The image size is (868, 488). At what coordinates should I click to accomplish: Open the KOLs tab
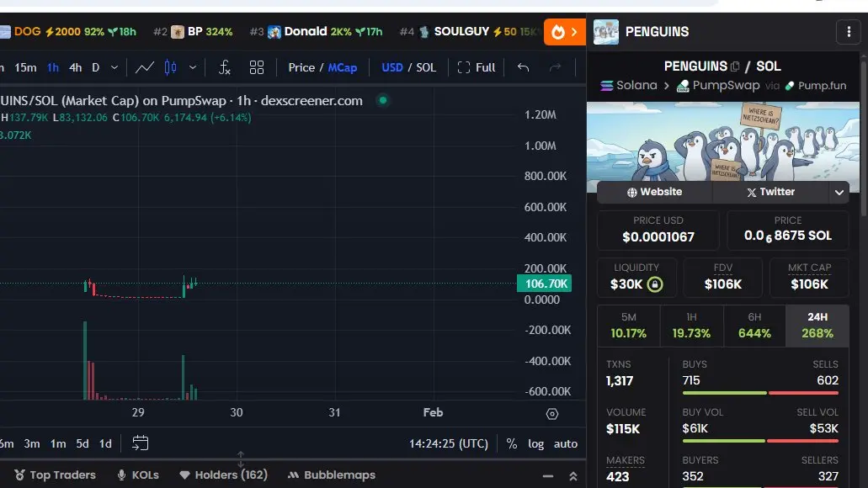[x=138, y=475]
